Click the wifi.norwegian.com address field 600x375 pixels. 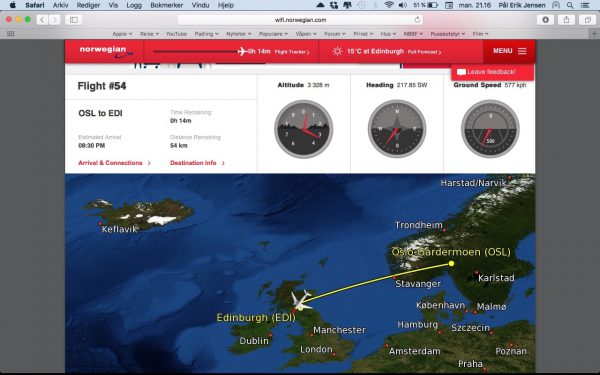pyautogui.click(x=300, y=20)
